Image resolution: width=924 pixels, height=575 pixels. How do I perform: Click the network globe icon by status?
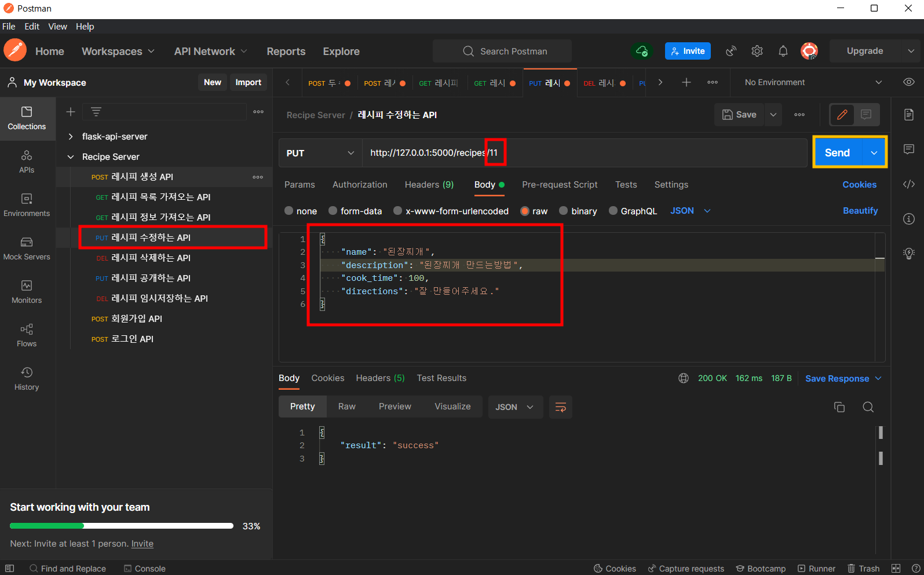(684, 378)
